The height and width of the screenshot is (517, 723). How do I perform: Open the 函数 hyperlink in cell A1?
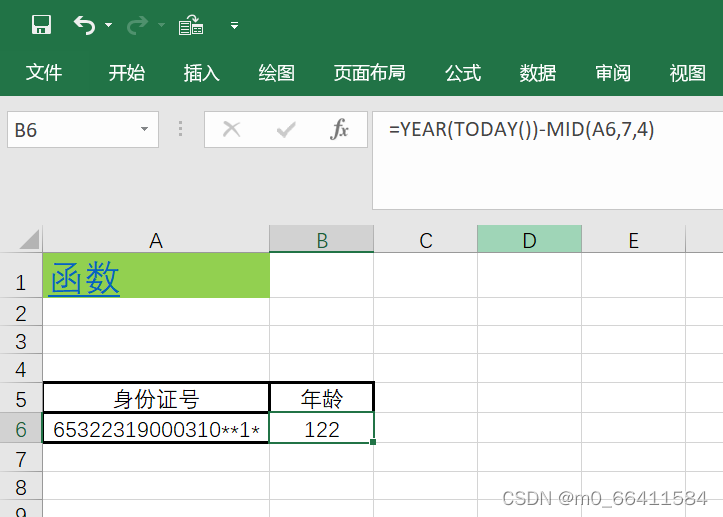tap(85, 278)
